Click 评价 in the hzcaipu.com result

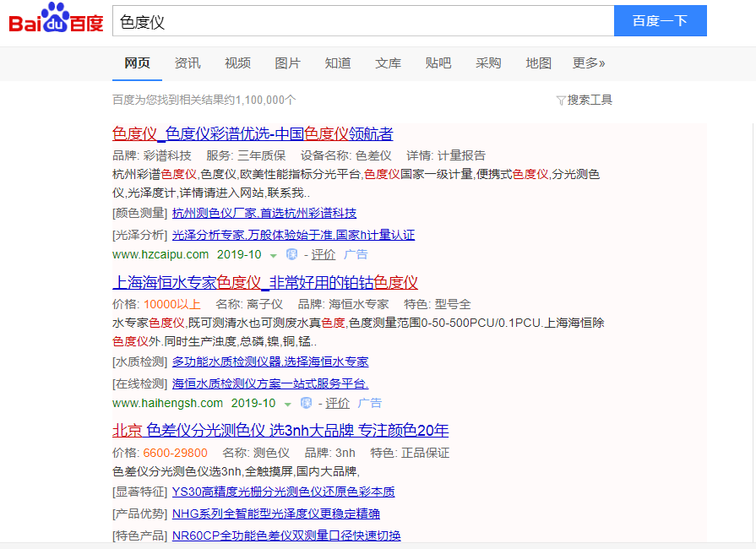point(323,254)
